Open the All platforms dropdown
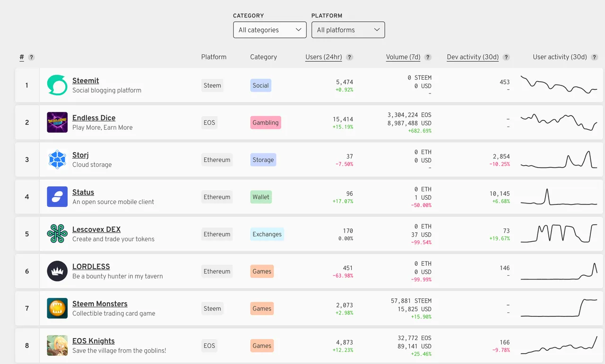The width and height of the screenshot is (605, 364). [348, 30]
